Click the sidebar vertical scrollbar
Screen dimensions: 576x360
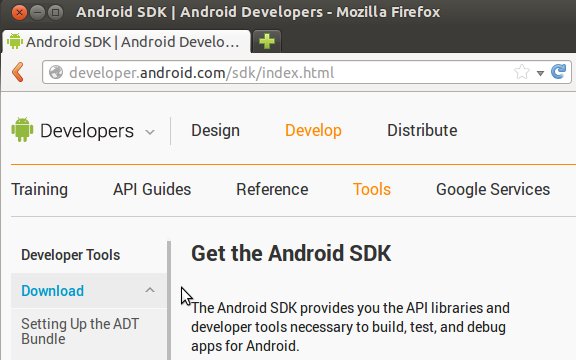click(169, 300)
